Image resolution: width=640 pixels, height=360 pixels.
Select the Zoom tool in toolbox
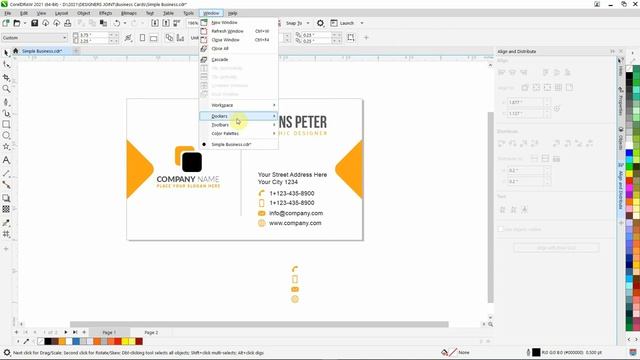coord(6,89)
